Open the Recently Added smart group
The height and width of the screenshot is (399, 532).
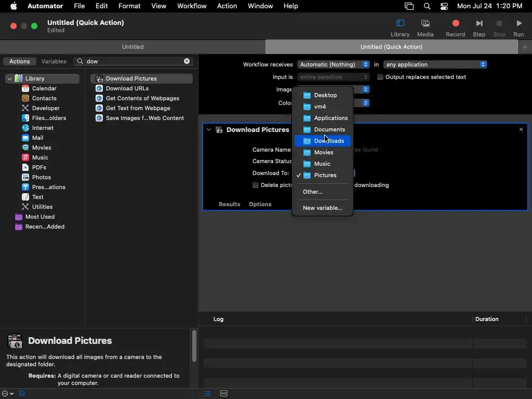[45, 227]
